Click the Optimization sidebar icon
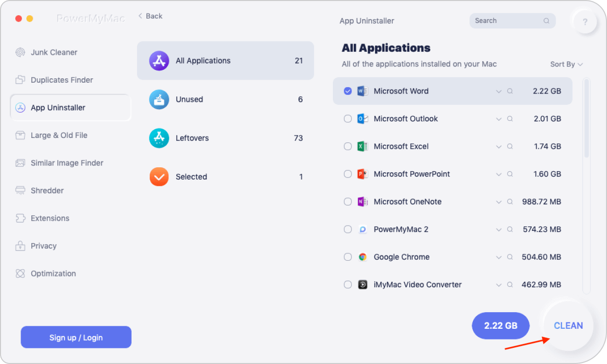The image size is (607, 364). [x=20, y=273]
